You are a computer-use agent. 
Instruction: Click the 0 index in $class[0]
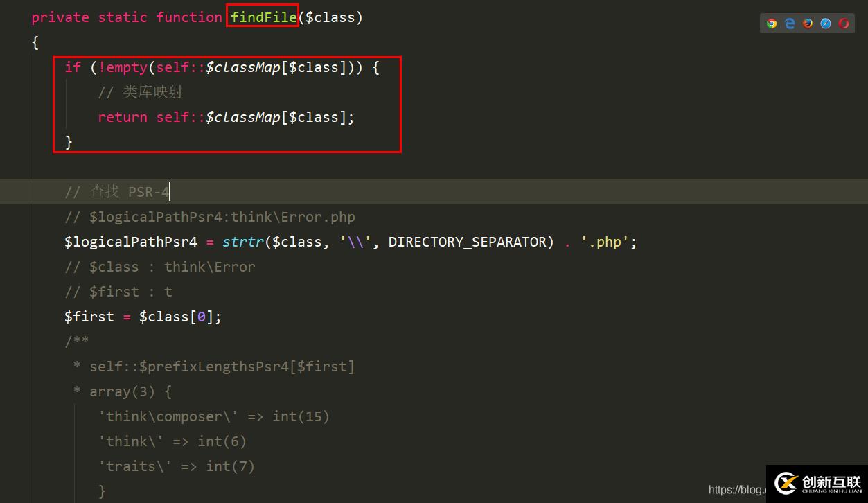tap(202, 317)
